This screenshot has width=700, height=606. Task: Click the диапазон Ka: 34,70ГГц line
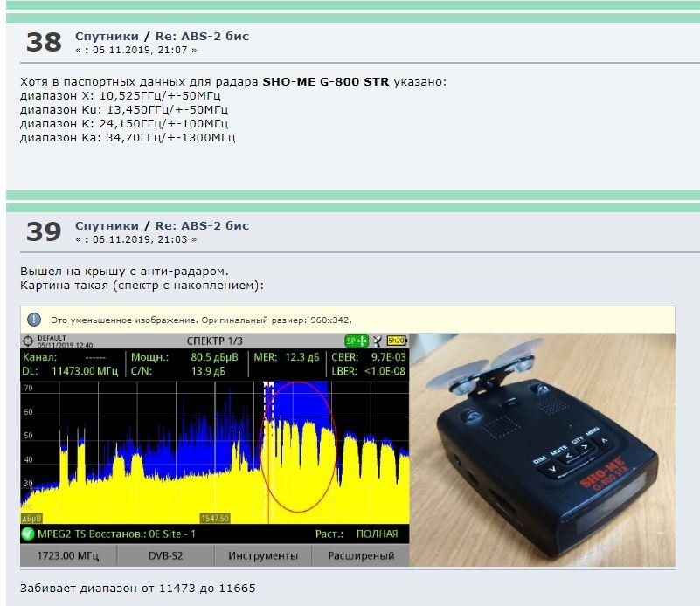[x=128, y=138]
